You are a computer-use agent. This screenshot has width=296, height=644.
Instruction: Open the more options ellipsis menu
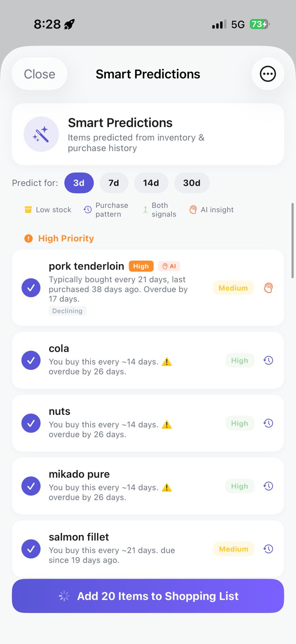pos(268,74)
